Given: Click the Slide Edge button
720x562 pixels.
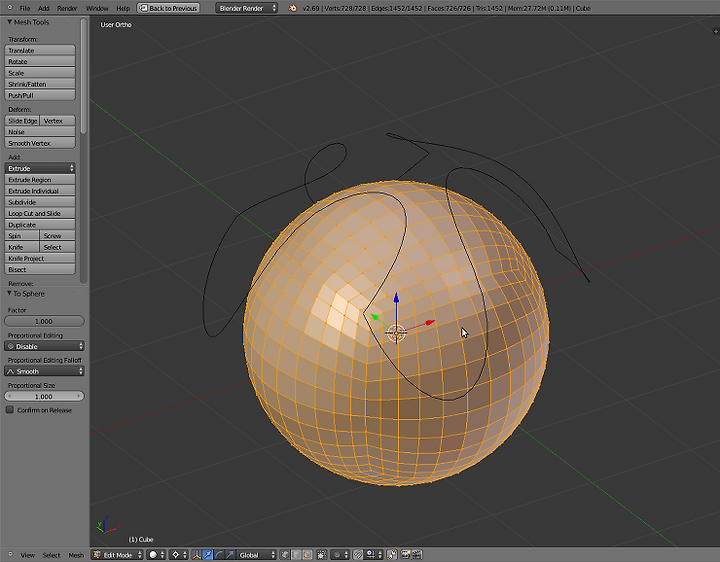Looking at the screenshot, I should 22,121.
